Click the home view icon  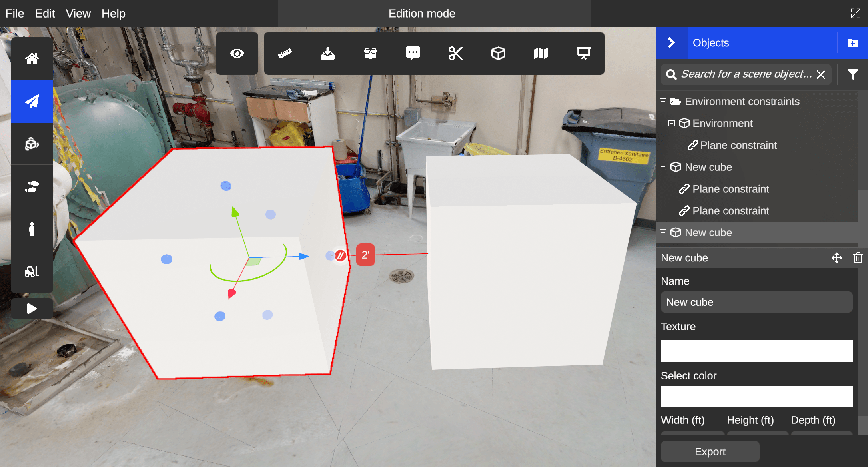click(x=32, y=59)
